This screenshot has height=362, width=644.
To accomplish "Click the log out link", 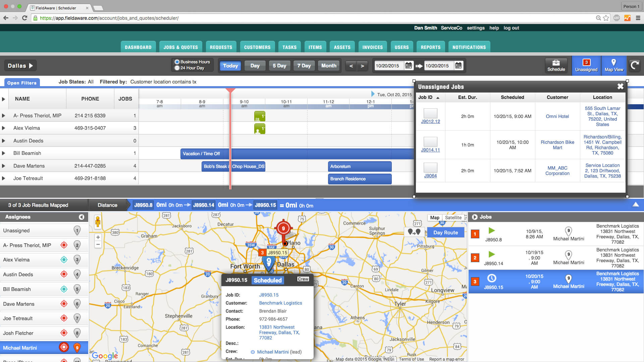I will (511, 28).
